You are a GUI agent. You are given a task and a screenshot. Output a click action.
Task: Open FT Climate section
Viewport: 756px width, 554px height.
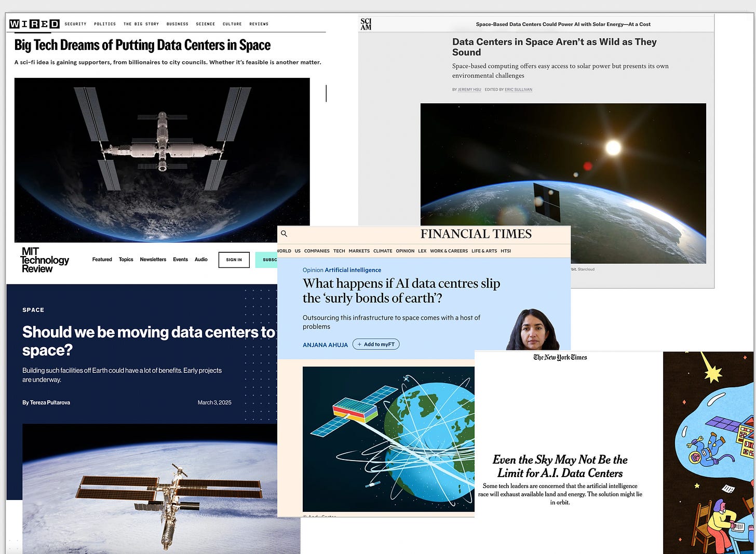tap(383, 251)
